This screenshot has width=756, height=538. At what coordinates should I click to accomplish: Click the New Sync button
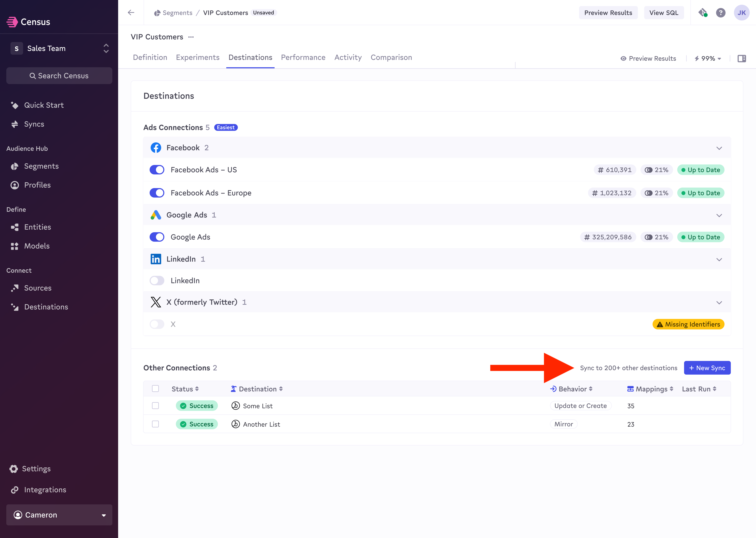coord(707,368)
